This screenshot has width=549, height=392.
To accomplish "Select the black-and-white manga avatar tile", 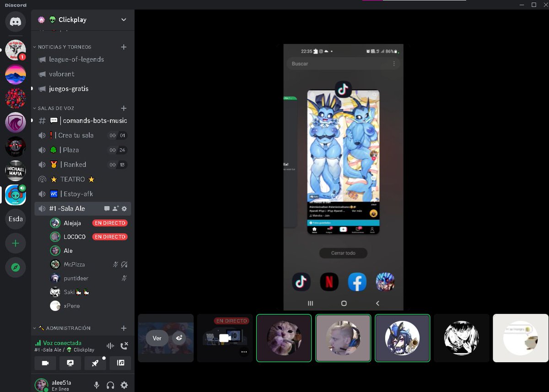I will (462, 338).
